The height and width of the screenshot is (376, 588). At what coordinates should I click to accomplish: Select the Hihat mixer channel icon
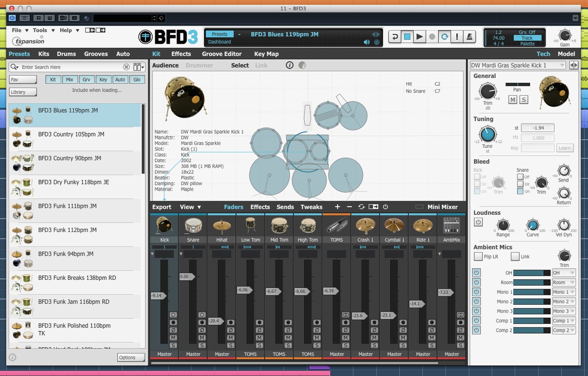click(222, 225)
